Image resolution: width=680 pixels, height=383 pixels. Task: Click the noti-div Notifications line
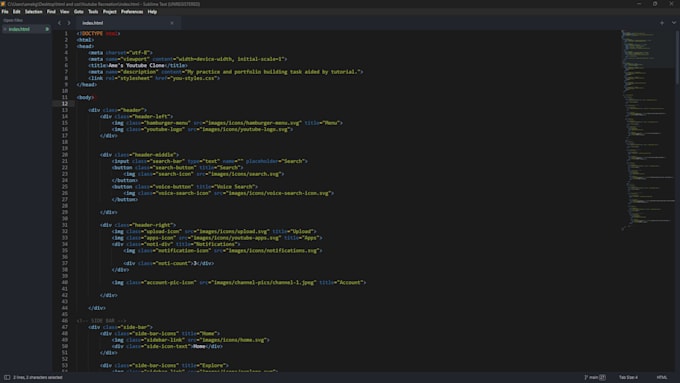point(176,244)
